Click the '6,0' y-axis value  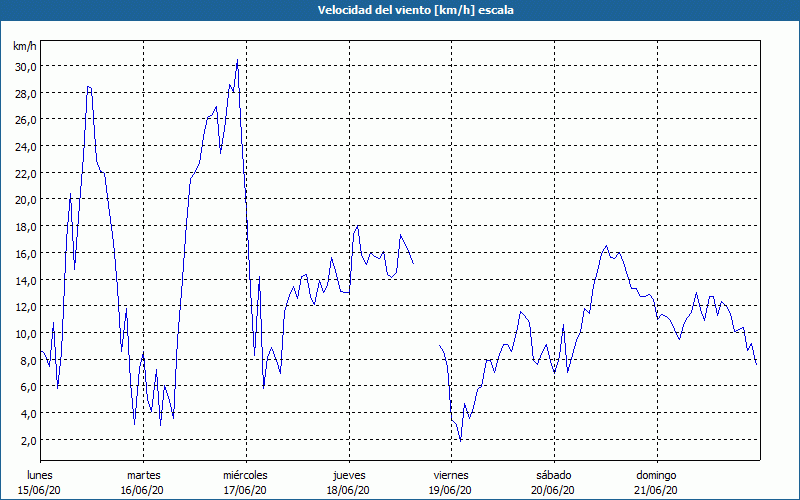tap(28, 387)
